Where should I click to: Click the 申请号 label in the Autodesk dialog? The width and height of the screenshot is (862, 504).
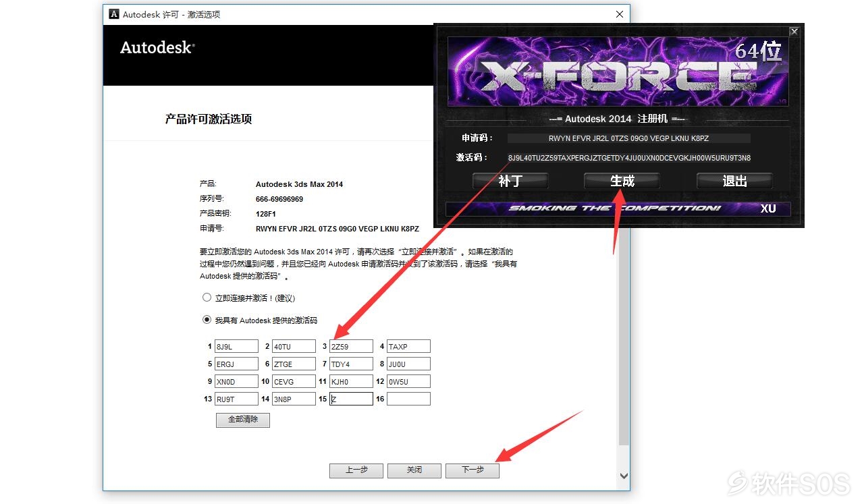(x=211, y=229)
